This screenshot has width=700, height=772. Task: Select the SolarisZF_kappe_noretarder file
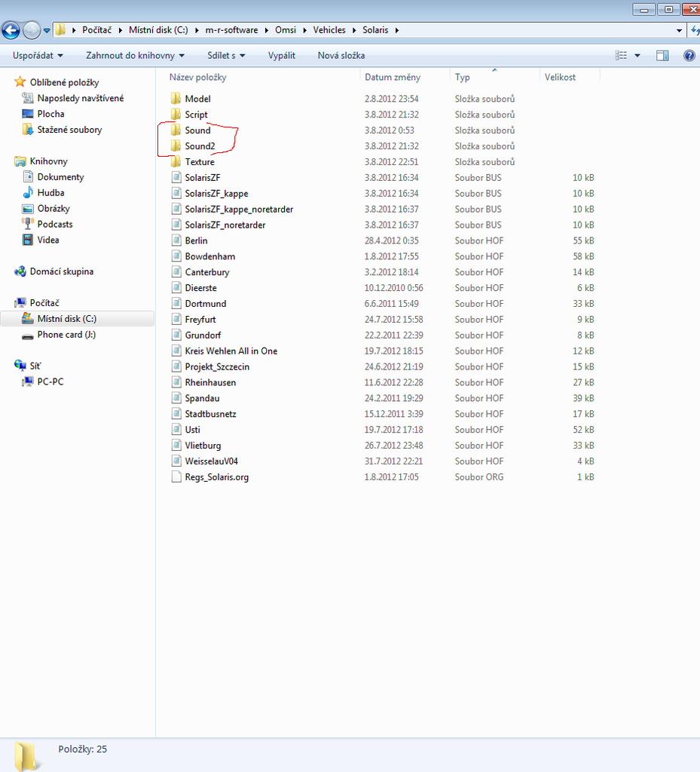239,209
